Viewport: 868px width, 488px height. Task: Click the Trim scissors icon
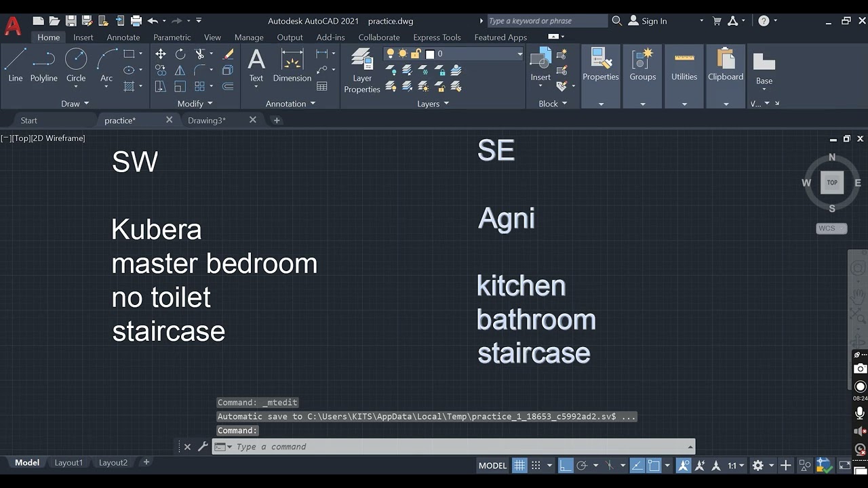(200, 54)
